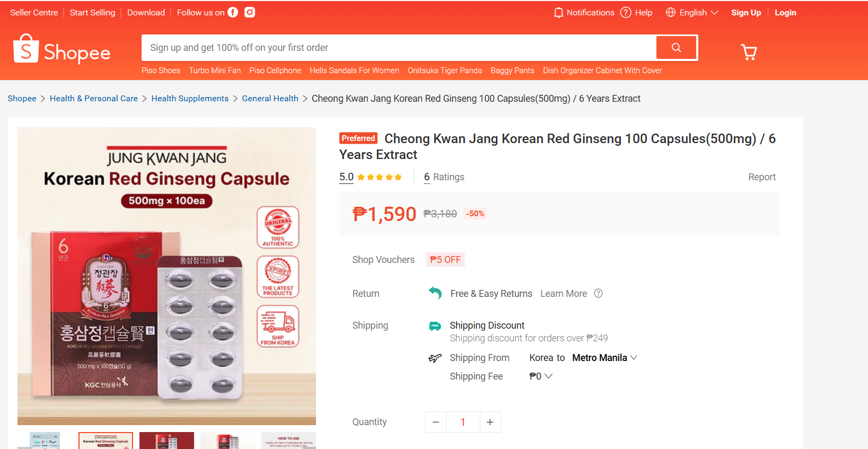Click the globe language icon
The height and width of the screenshot is (449, 868).
click(671, 12)
